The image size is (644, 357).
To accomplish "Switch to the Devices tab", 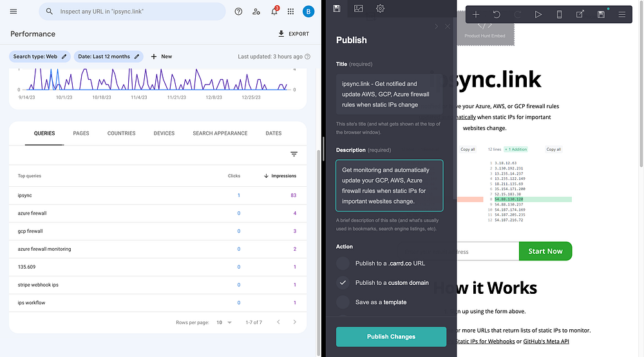I will (164, 133).
